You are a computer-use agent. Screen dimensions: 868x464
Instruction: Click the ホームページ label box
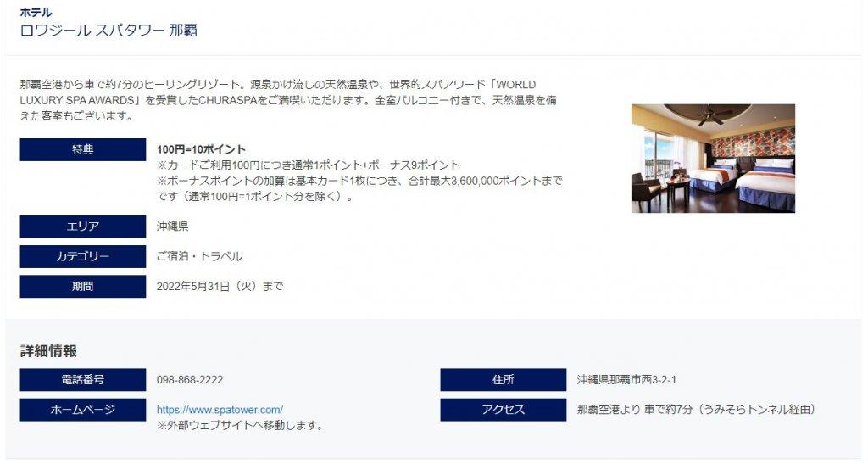pos(83,410)
